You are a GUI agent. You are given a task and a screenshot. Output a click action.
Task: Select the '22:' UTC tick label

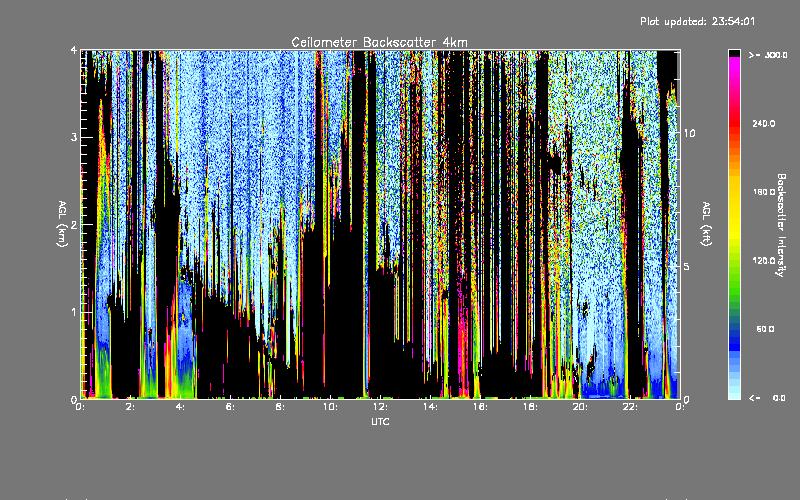tap(630, 407)
